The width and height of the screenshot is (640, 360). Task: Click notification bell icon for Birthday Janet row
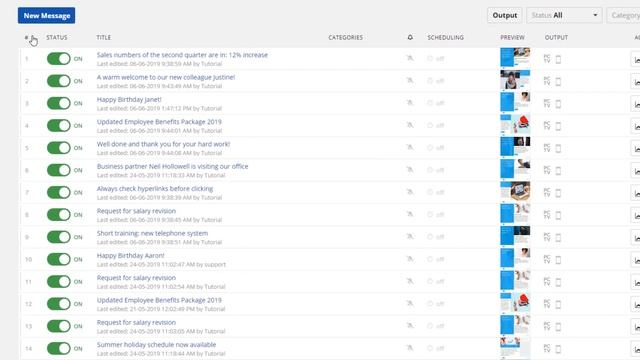(x=410, y=102)
